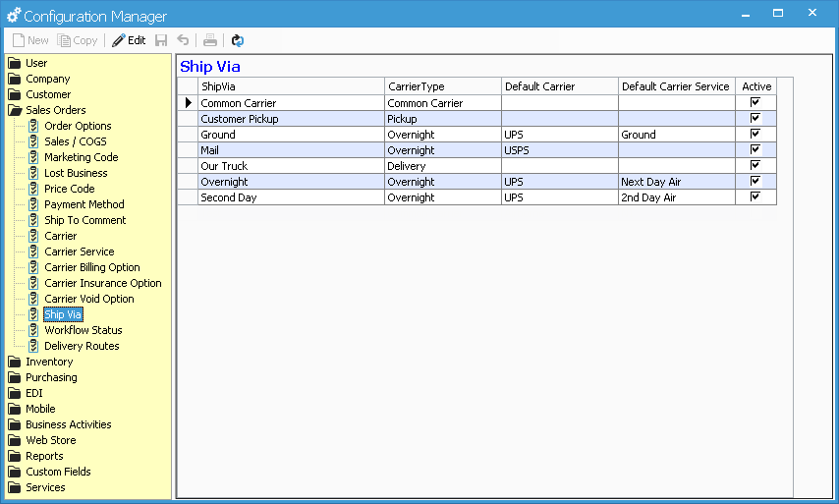The image size is (839, 504).
Task: Click UPS carrier in Ground row
Action: coord(560,135)
